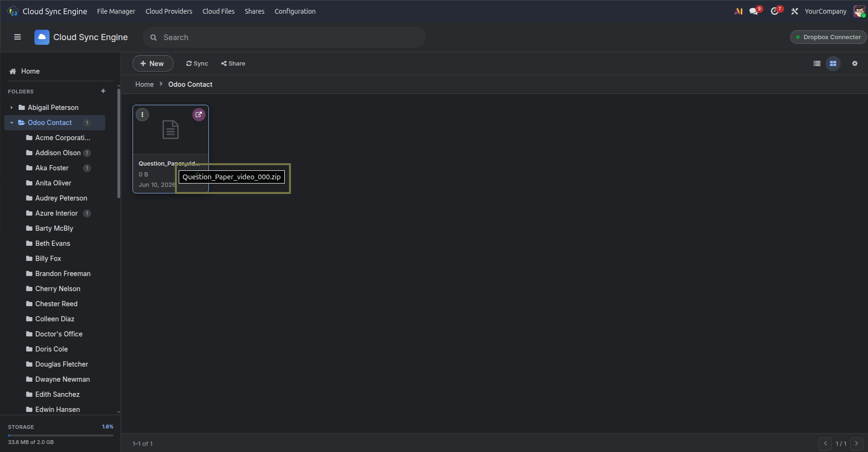Viewport: 868px width, 452px height.
Task: Click the Share button
Action: [x=233, y=64]
